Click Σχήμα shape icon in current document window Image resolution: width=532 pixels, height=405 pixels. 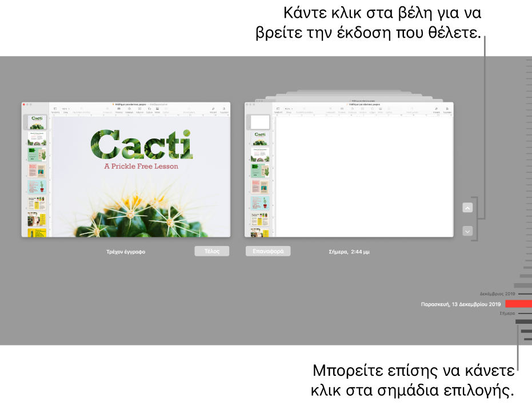coord(149,109)
